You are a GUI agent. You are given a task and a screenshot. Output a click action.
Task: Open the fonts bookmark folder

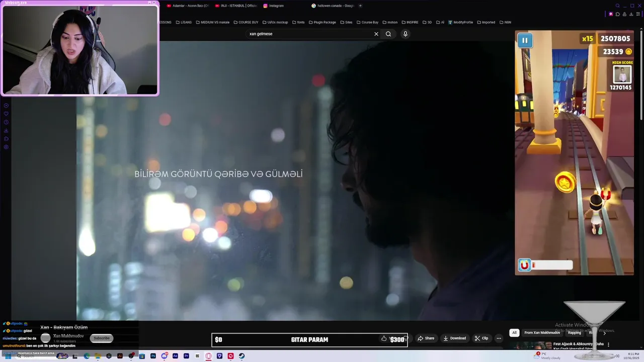tap(298, 22)
